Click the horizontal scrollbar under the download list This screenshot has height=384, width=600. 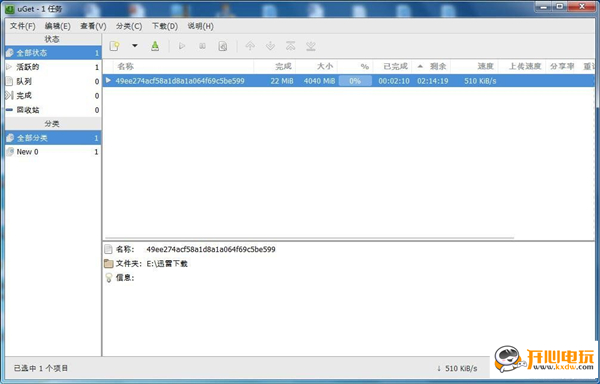309,238
